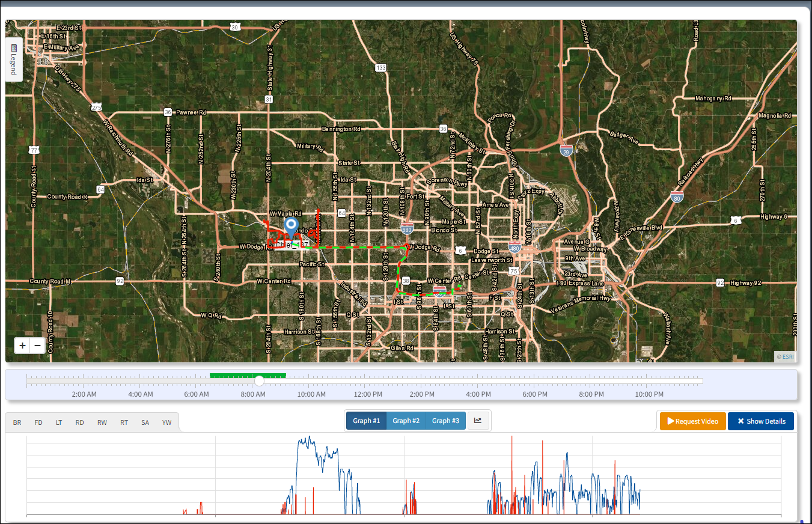The height and width of the screenshot is (524, 812).
Task: Toggle the SA event filter
Action: coord(145,422)
